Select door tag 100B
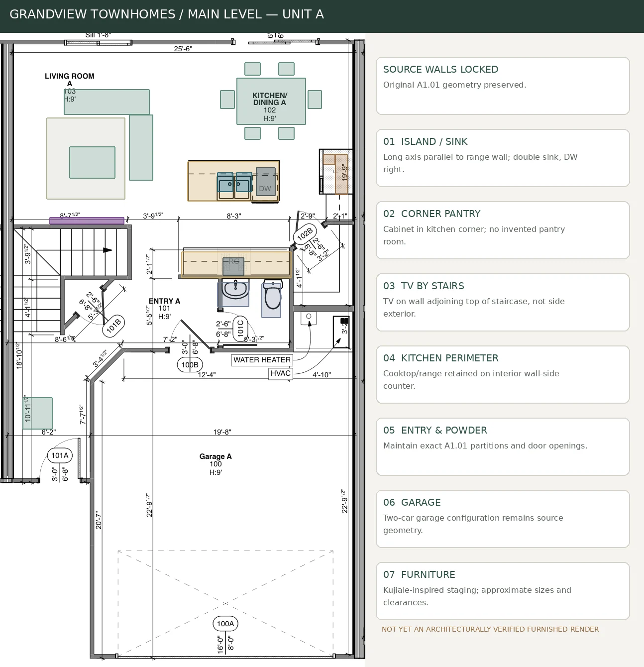The image size is (644, 667). tap(190, 365)
